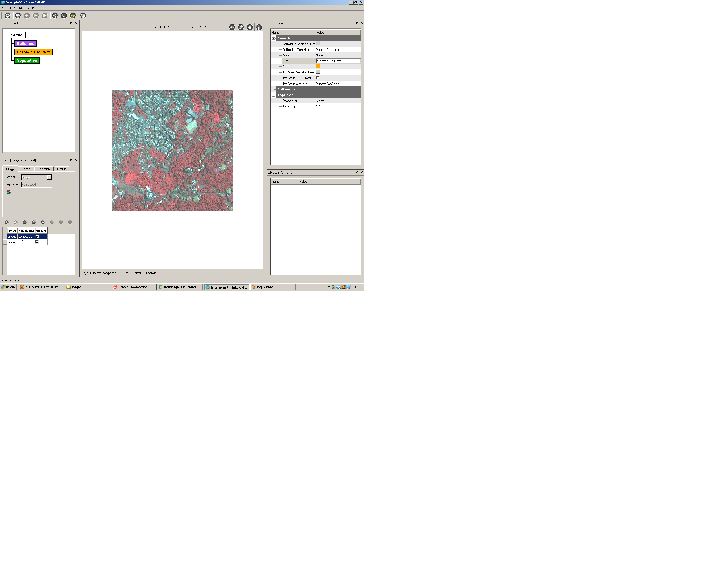Toggle visibility of the first layer in the layer list
The height and width of the screenshot is (582, 728).
click(37, 236)
